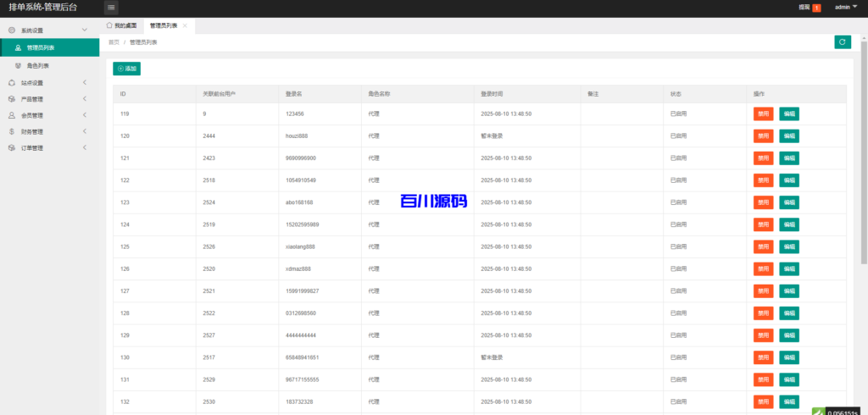
Task: Click the 会员管理 person icon
Action: [x=11, y=115]
